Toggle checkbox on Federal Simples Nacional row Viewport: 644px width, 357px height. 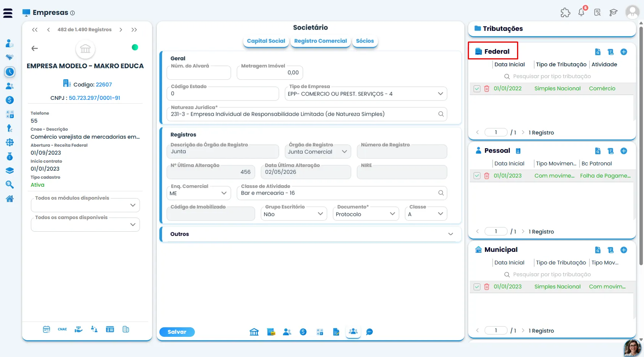[477, 88]
